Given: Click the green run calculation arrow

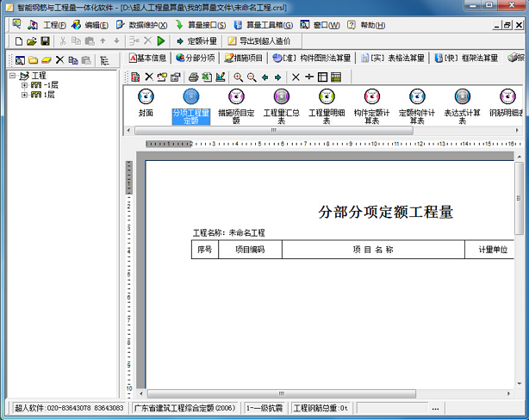Looking at the screenshot, I should point(161,41).
